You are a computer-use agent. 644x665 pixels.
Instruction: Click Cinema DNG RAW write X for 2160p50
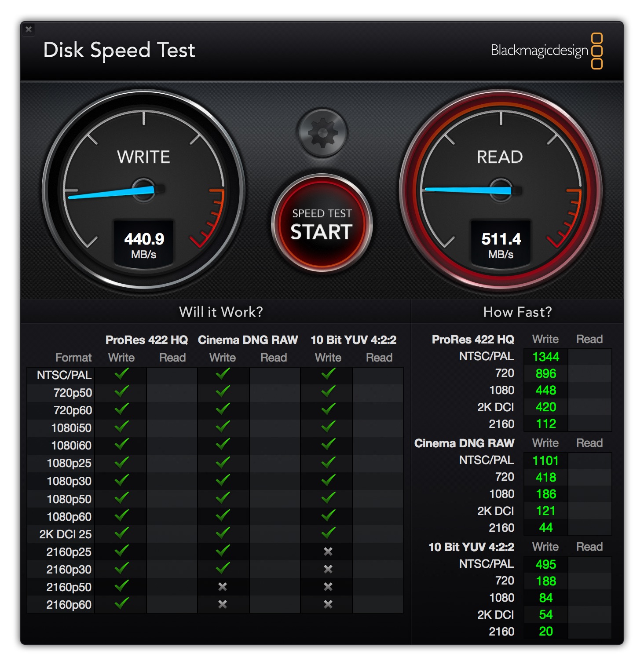tap(223, 587)
